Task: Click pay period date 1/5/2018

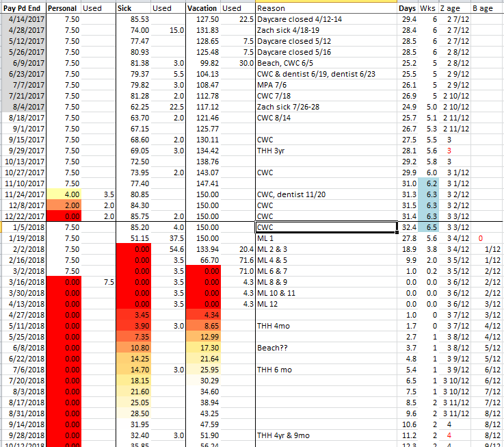Action: pos(23,227)
